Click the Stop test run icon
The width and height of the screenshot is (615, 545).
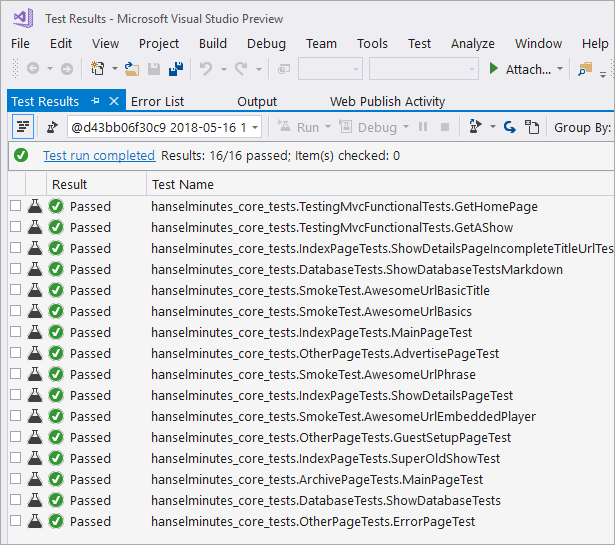(445, 127)
